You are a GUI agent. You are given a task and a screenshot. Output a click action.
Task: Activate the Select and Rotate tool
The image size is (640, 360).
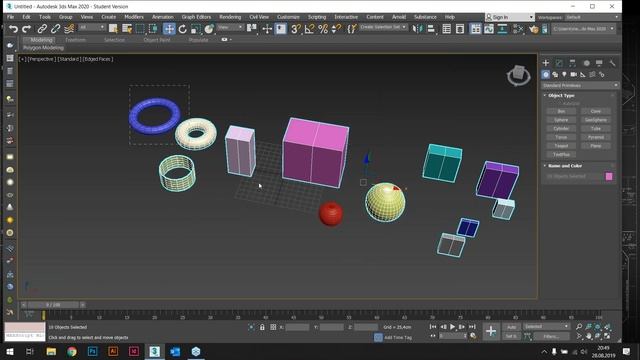[x=182, y=29]
